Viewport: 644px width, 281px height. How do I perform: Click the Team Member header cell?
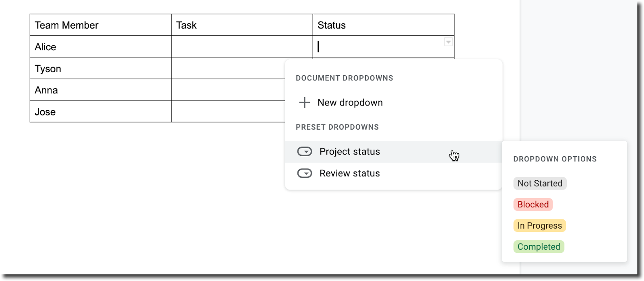click(x=101, y=25)
